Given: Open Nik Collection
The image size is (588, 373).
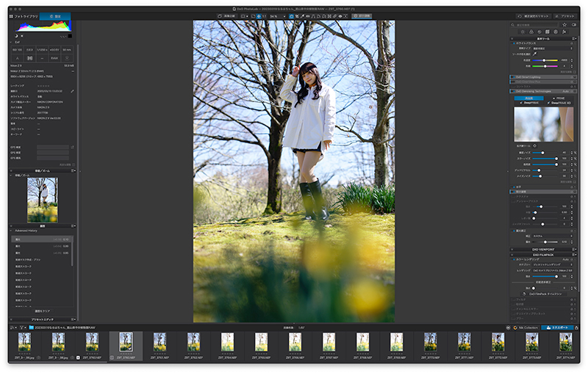Looking at the screenshot, I should tap(526, 327).
